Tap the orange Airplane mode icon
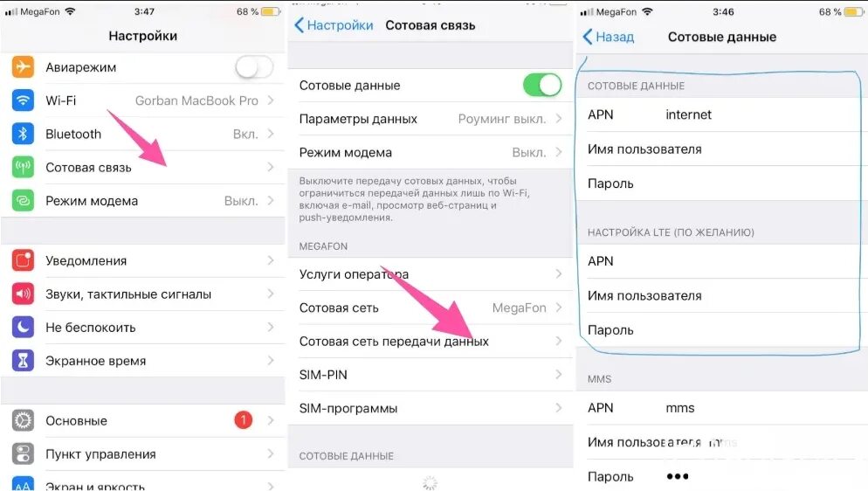This screenshot has width=868, height=491. (x=23, y=67)
